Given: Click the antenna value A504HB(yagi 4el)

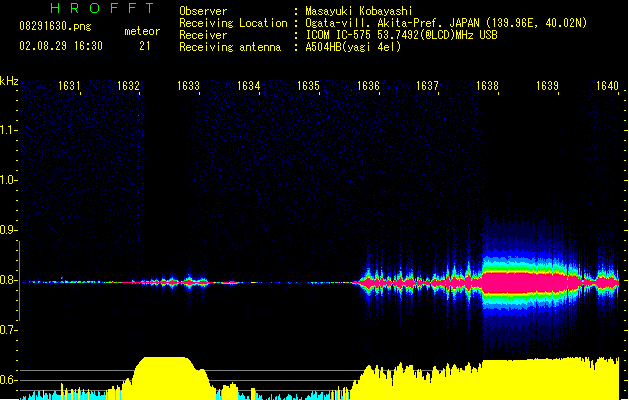Looking at the screenshot, I should [353, 47].
